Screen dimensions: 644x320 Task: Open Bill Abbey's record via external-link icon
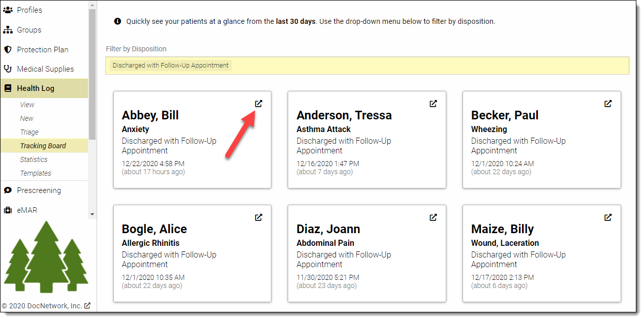point(258,104)
